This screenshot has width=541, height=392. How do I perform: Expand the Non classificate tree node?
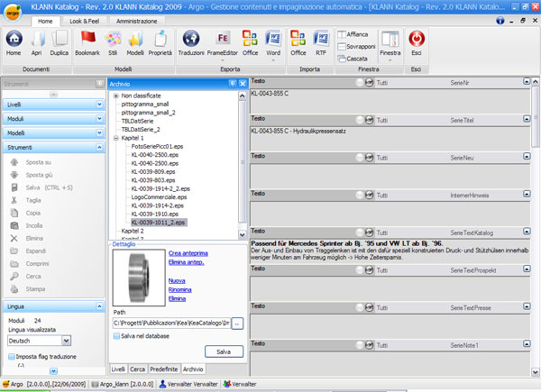115,96
